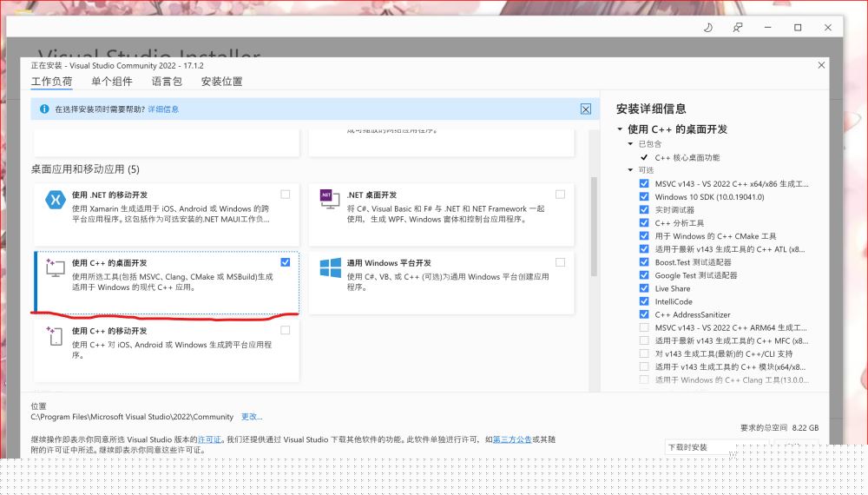Dismiss the help banner with X box
Viewport: 868px width, 495px height.
click(x=586, y=109)
